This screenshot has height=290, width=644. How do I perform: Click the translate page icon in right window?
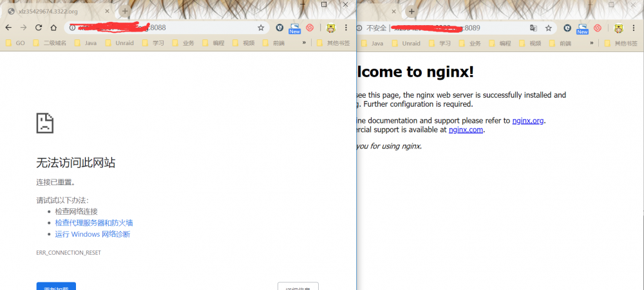(533, 28)
